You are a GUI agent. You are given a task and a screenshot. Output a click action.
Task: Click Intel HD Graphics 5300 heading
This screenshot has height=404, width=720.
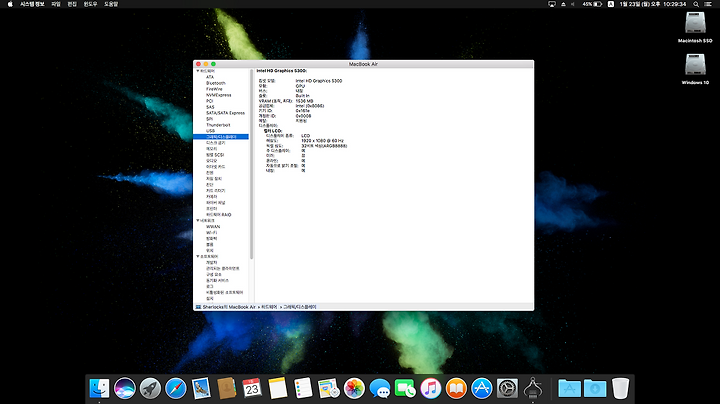pyautogui.click(x=281, y=71)
